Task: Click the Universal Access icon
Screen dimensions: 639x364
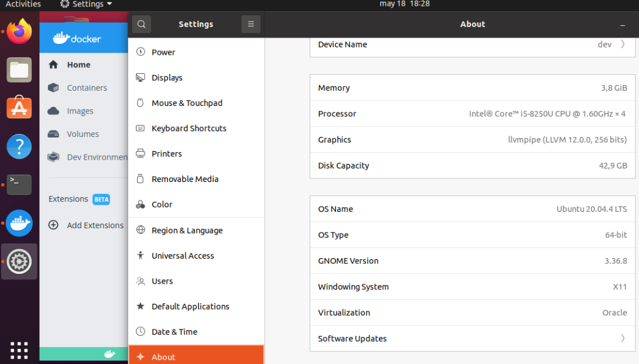Action: [141, 255]
